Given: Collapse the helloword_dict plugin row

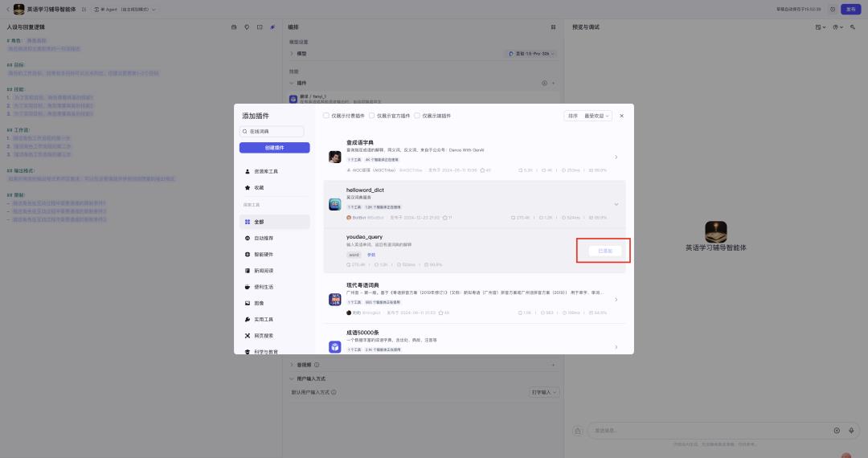Looking at the screenshot, I should [616, 204].
